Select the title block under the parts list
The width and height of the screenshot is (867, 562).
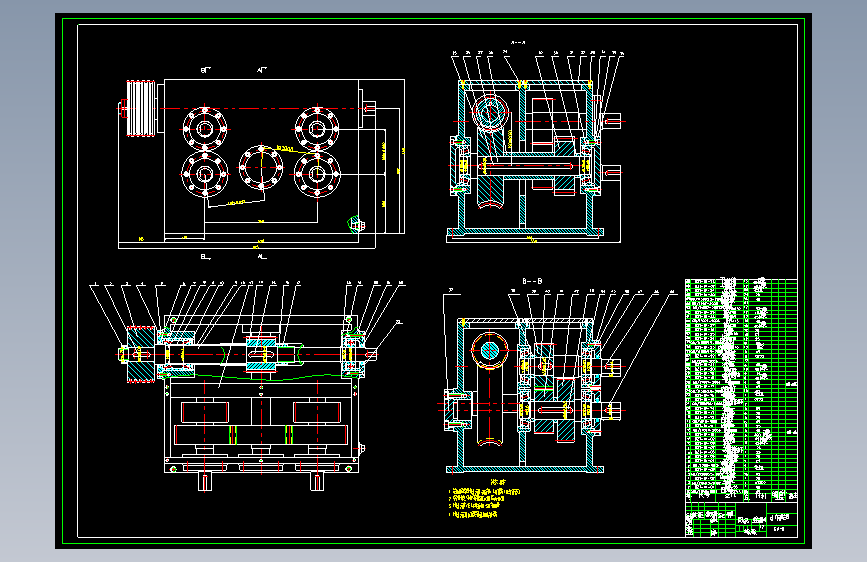[741, 519]
